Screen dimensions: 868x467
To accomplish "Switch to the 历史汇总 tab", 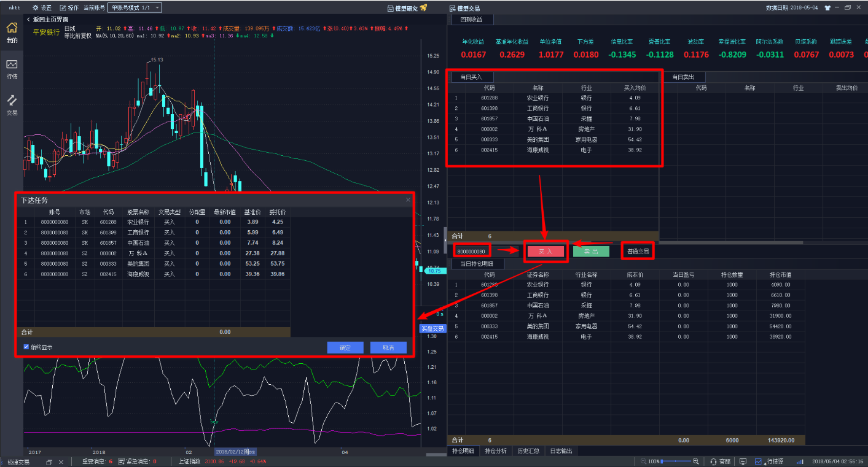I will (528, 451).
